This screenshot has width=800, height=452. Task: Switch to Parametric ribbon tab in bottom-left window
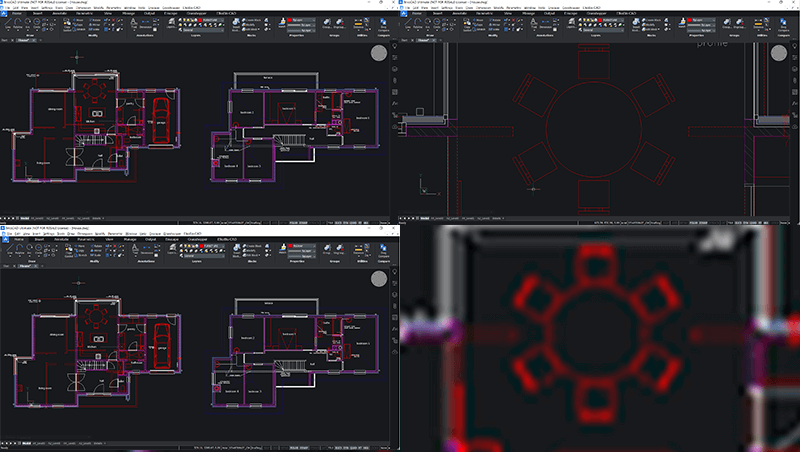point(86,239)
